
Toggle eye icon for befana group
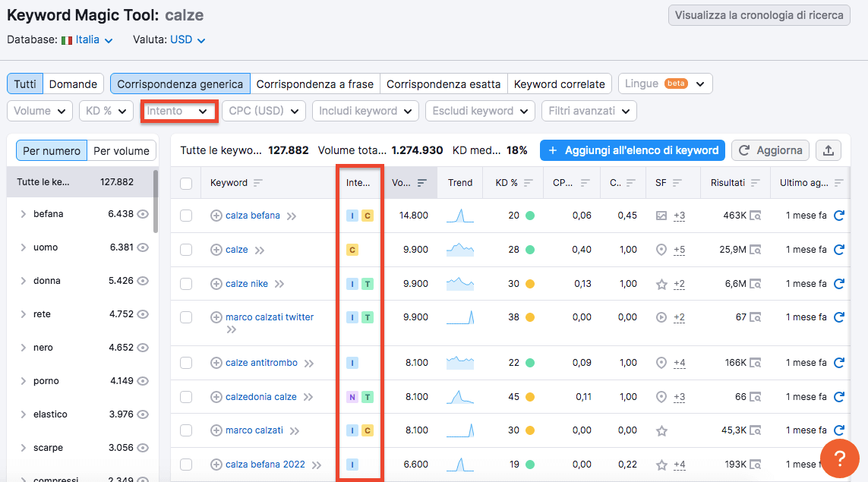click(143, 214)
